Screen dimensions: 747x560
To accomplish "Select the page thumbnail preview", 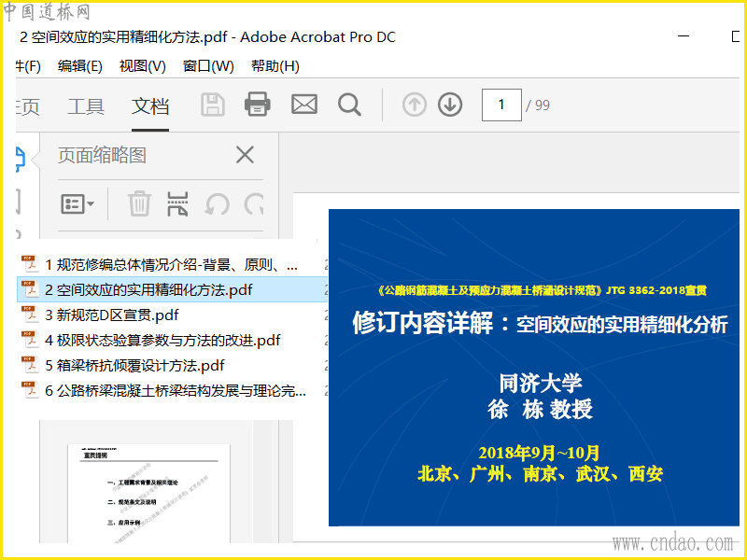I will 148,494.
